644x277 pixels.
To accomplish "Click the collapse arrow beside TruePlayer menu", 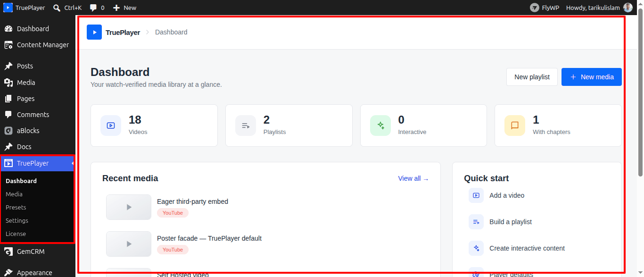I will click(73, 163).
